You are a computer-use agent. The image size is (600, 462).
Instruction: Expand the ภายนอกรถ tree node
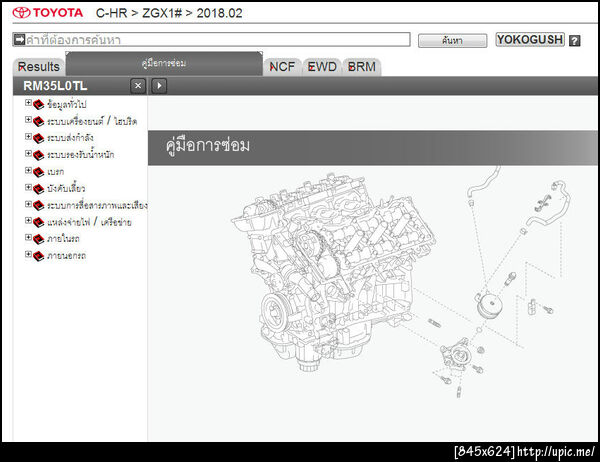tap(28, 254)
